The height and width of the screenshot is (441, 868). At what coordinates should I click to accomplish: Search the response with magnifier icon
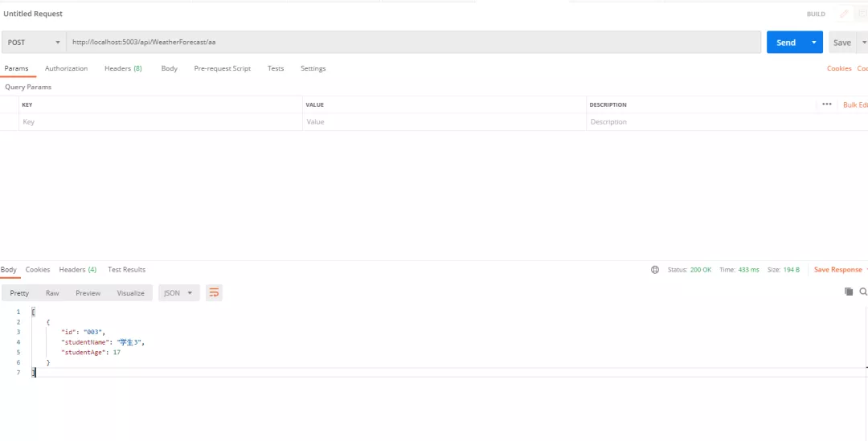click(x=863, y=292)
